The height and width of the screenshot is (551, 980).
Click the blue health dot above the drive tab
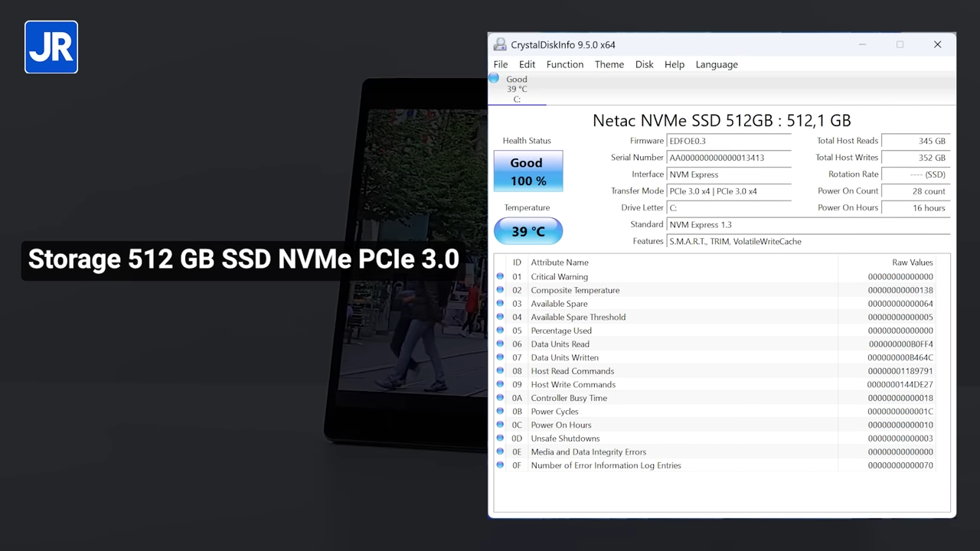click(494, 78)
